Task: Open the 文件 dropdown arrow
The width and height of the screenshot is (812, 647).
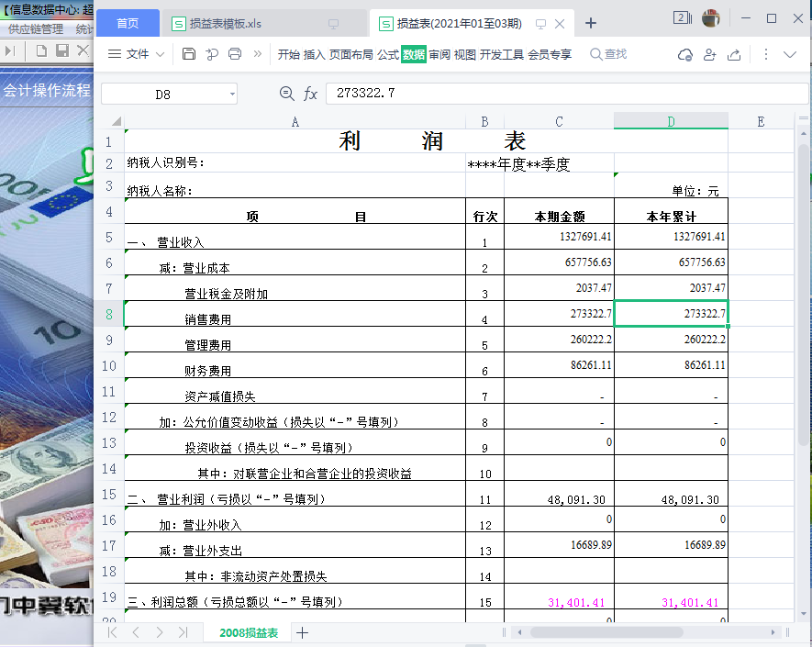Action: pyautogui.click(x=161, y=54)
